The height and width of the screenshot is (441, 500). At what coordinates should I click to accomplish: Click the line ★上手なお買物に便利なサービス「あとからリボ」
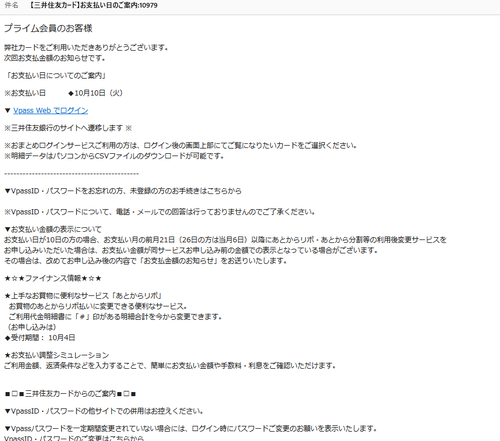(x=83, y=295)
